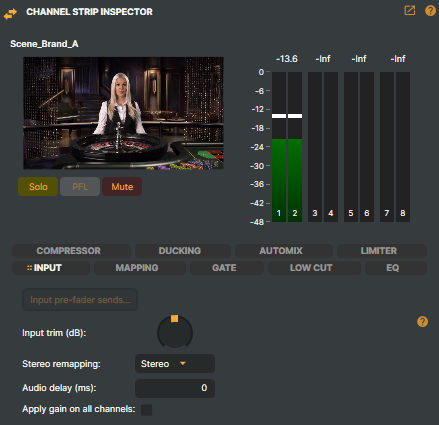Open help via the top-right question mark icon
439x425 pixels.
(430, 11)
